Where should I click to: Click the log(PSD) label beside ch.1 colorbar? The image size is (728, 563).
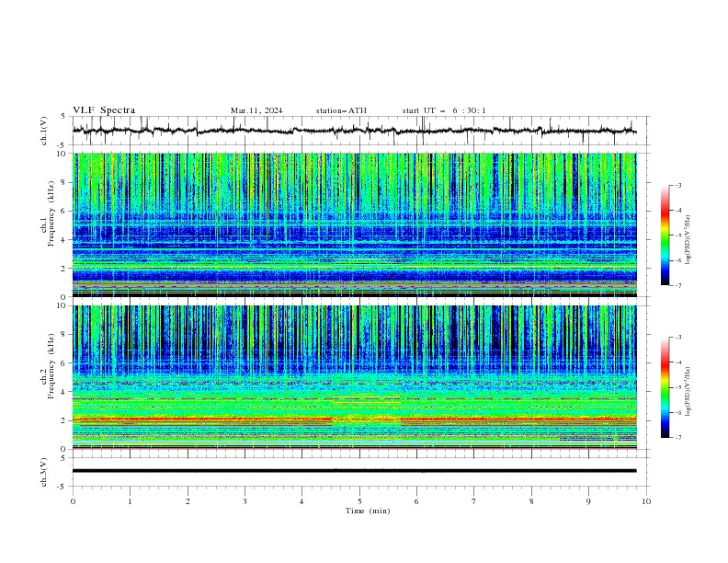pos(688,240)
